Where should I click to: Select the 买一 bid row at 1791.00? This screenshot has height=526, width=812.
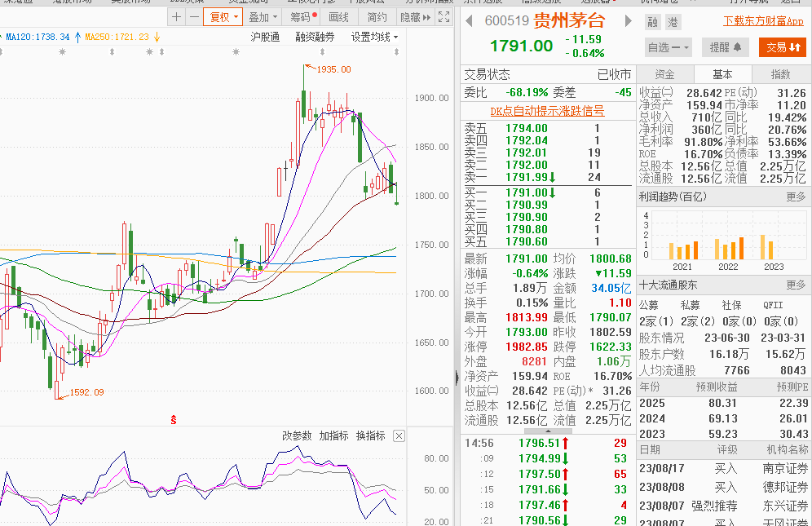click(x=547, y=192)
